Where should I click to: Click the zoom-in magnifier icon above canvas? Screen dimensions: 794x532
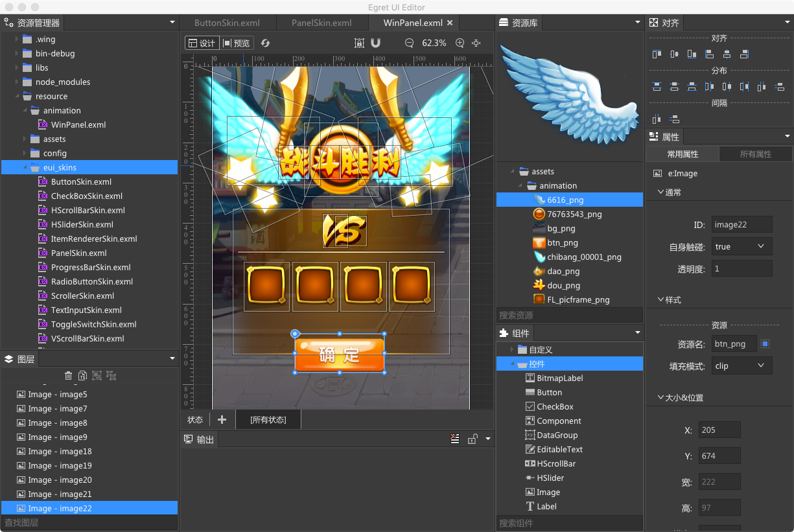460,43
